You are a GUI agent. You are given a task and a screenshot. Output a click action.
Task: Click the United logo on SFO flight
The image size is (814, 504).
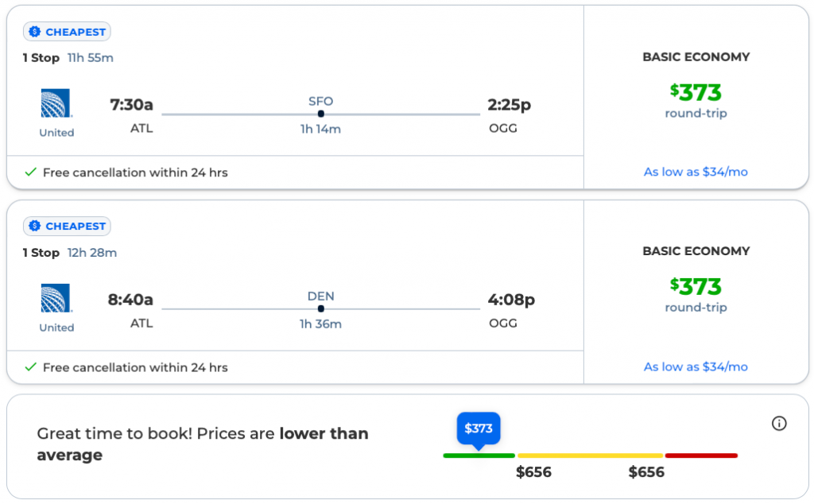coord(56,103)
